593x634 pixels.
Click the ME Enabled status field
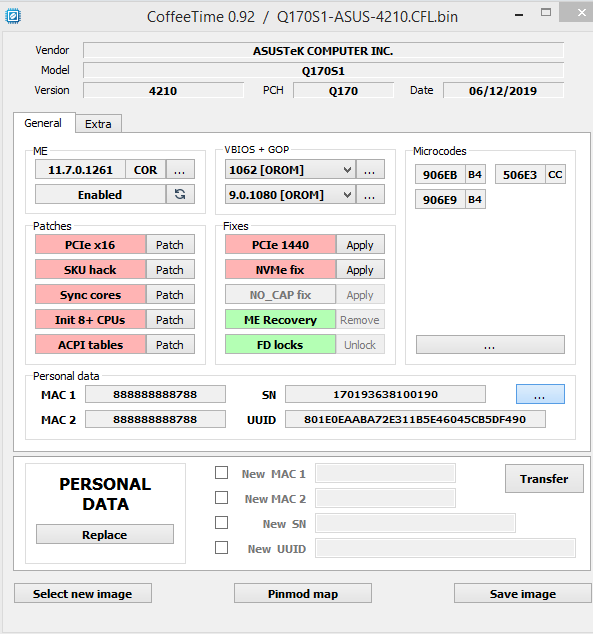point(100,194)
